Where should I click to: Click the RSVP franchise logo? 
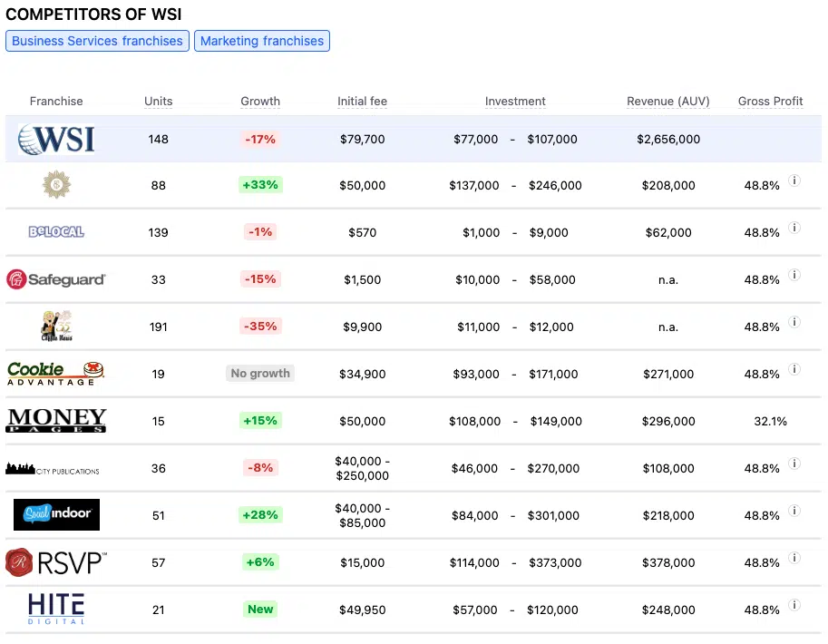(56, 562)
